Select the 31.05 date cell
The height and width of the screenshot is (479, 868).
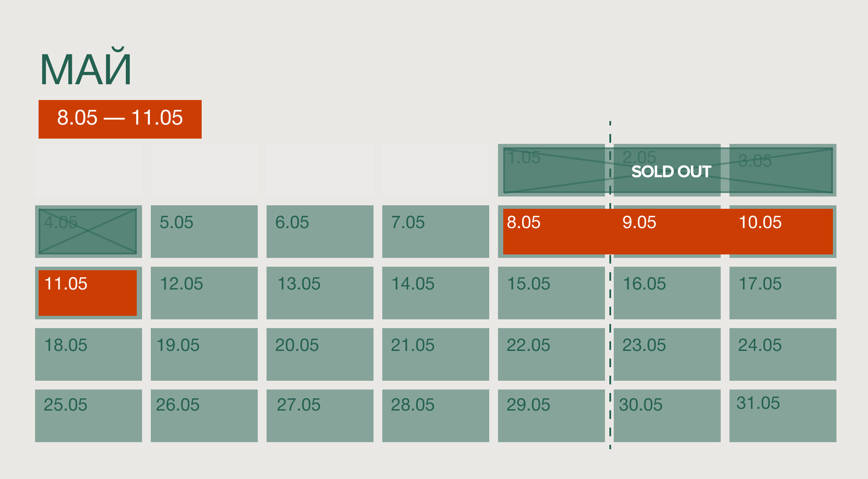pos(783,416)
